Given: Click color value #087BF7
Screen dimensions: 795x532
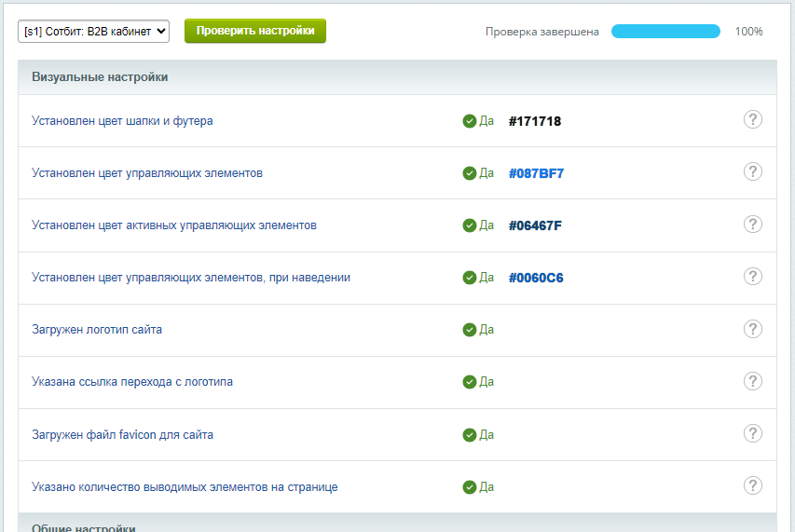Looking at the screenshot, I should (537, 174).
